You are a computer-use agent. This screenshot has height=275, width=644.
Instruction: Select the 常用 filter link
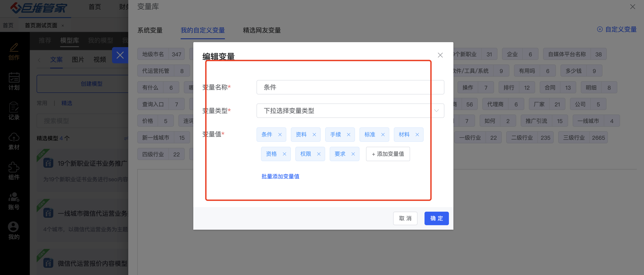(x=42, y=103)
